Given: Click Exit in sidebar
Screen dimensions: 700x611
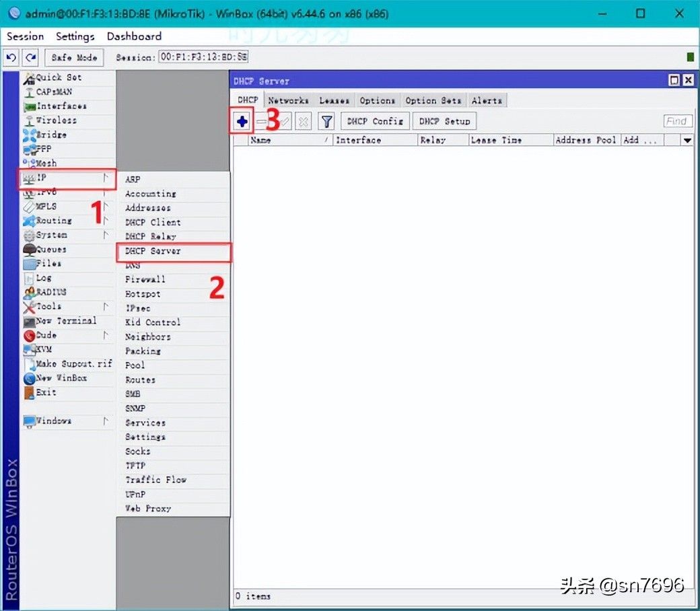Looking at the screenshot, I should [67, 392].
